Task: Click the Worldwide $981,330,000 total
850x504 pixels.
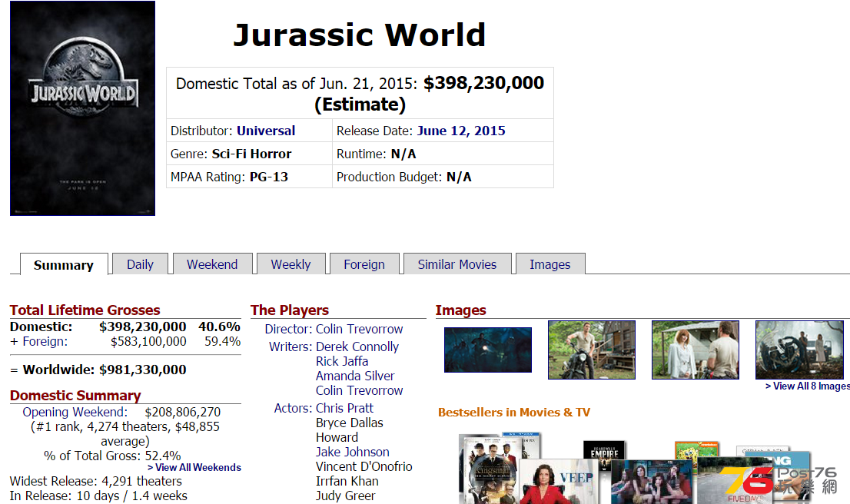Action: (x=98, y=370)
